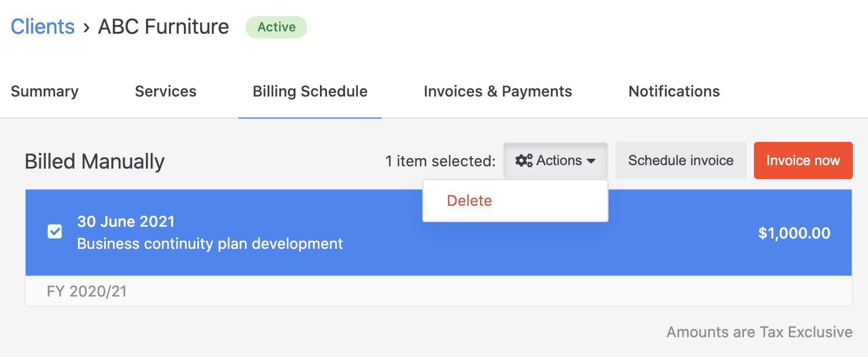Expand the Actions dropdown caret

[x=591, y=161]
